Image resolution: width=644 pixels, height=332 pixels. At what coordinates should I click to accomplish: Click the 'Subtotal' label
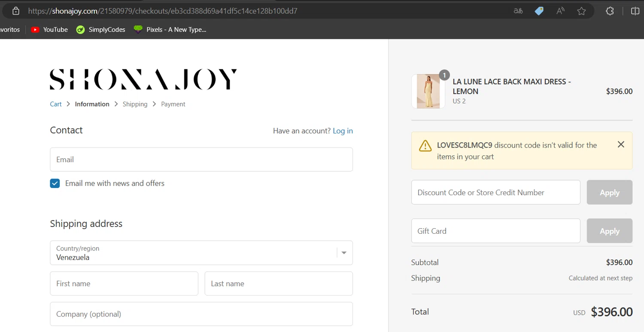tap(425, 262)
